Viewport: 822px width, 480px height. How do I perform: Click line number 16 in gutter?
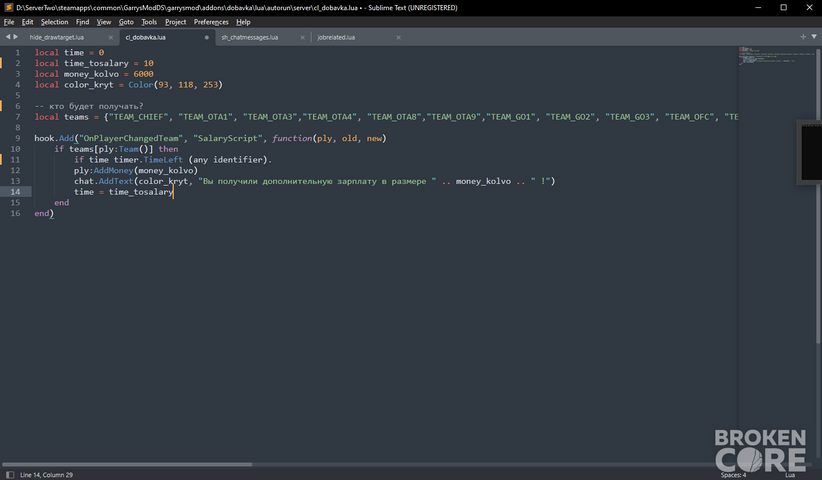pos(15,213)
